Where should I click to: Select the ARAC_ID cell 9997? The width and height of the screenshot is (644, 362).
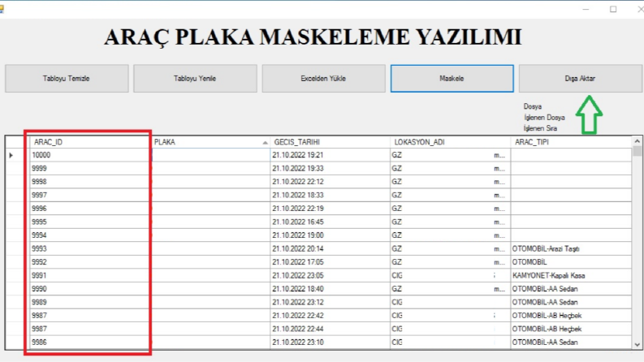[91, 195]
